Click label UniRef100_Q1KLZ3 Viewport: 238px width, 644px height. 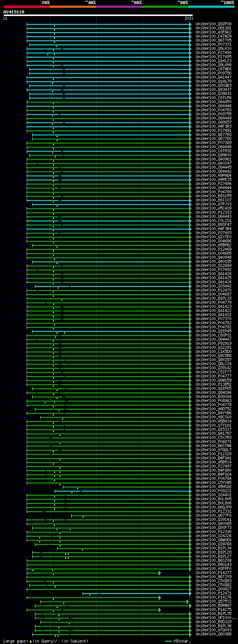click(213, 61)
